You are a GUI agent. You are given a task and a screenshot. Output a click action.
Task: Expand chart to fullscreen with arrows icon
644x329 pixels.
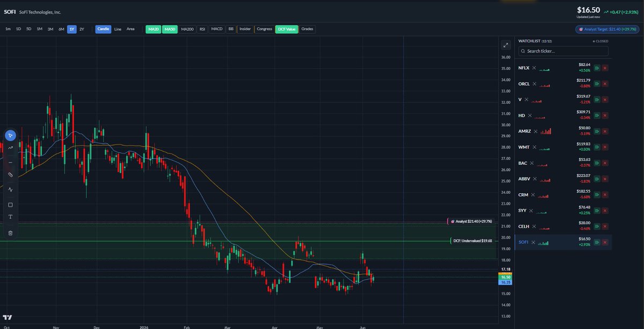(x=505, y=46)
